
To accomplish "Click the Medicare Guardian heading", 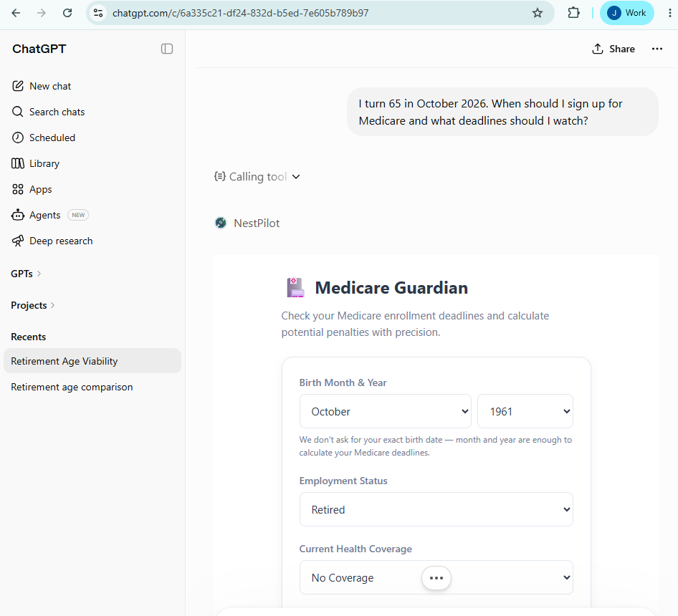I will [391, 288].
